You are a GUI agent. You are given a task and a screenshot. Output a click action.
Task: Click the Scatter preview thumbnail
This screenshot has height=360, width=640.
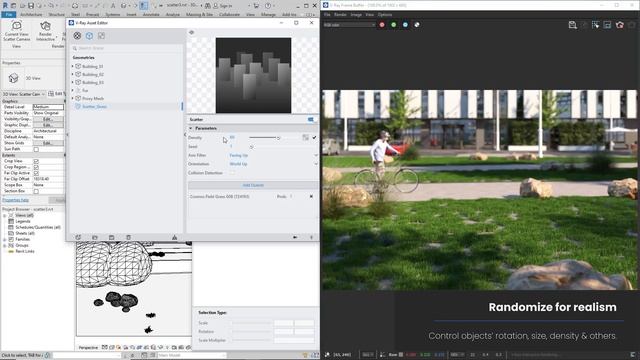[x=253, y=75]
